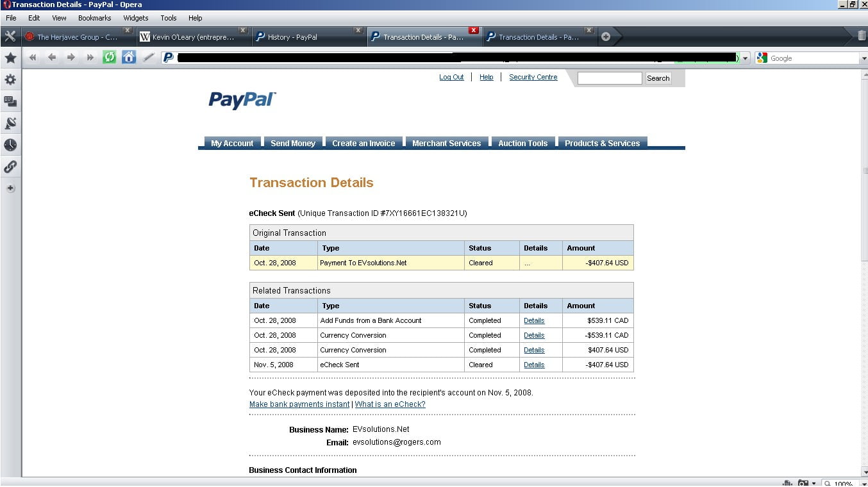Click the add panel plus button
The height and width of the screenshot is (487, 868).
point(10,188)
